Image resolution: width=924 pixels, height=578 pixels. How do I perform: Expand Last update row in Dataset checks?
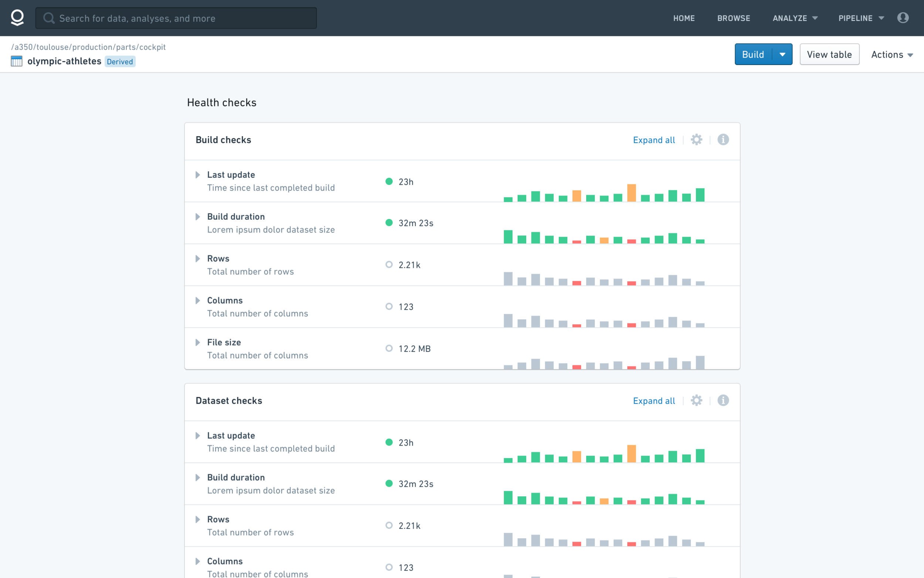(x=197, y=435)
